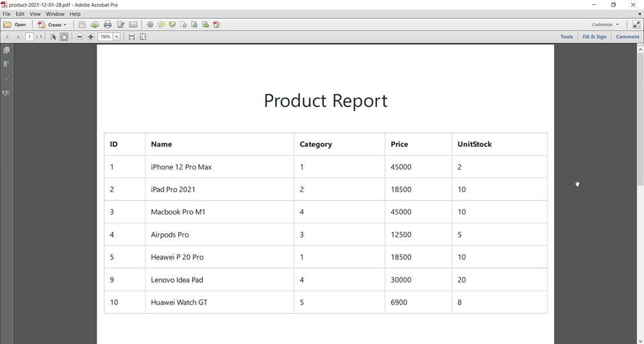Click the green arrow export page icon
This screenshot has height=344, width=644.
coord(205,25)
